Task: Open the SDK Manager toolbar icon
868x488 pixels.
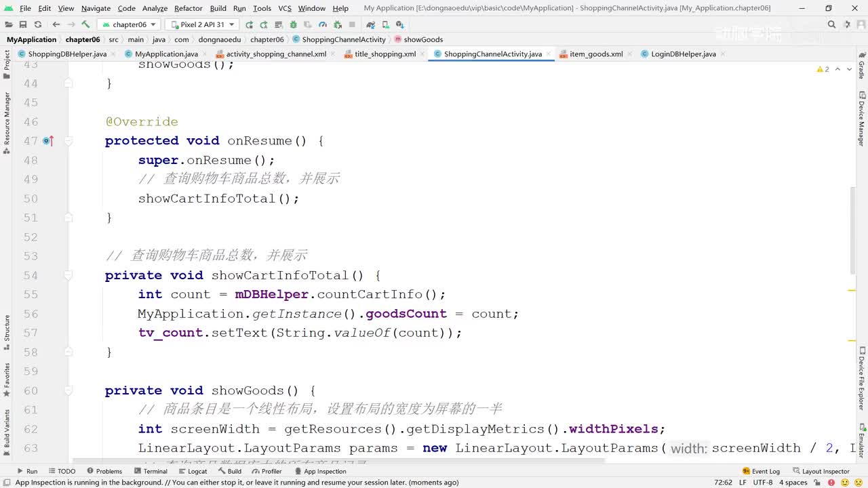Action: click(399, 24)
